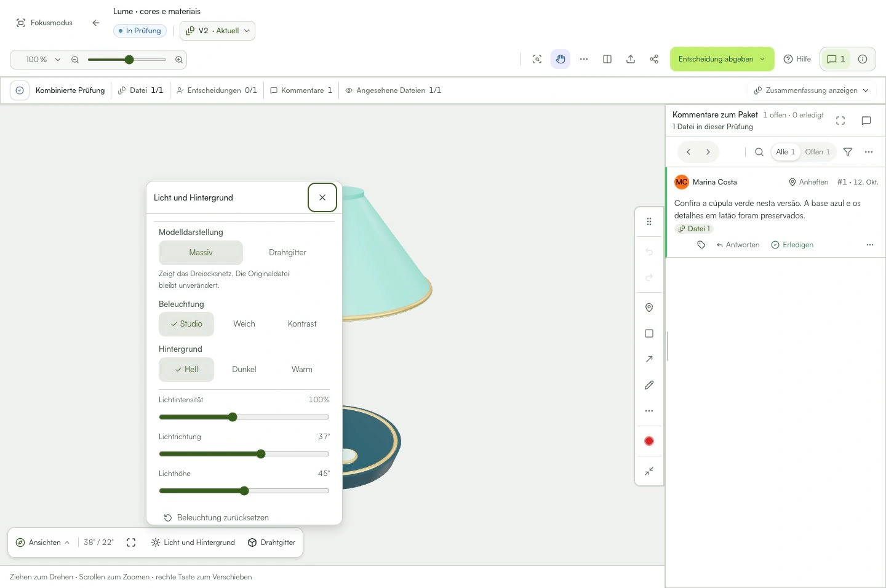Click Antworten on the comment
This screenshot has height=588, width=886.
tap(738, 245)
